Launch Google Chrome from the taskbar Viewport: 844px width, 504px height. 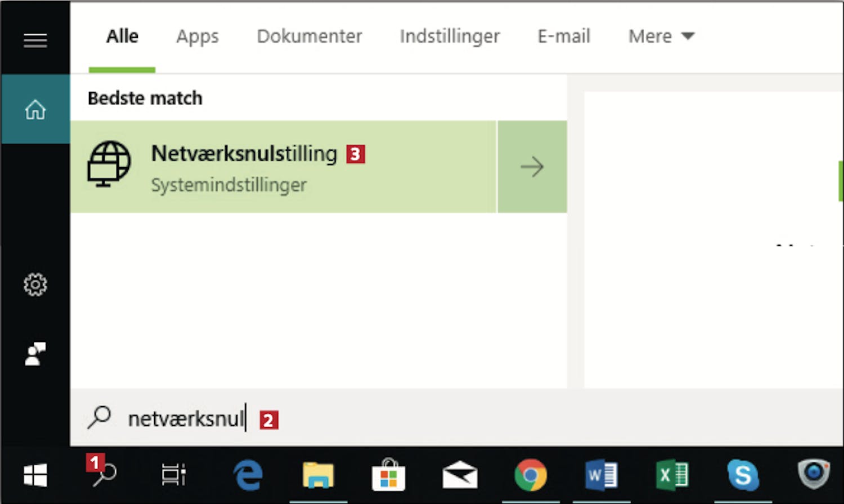(x=530, y=475)
